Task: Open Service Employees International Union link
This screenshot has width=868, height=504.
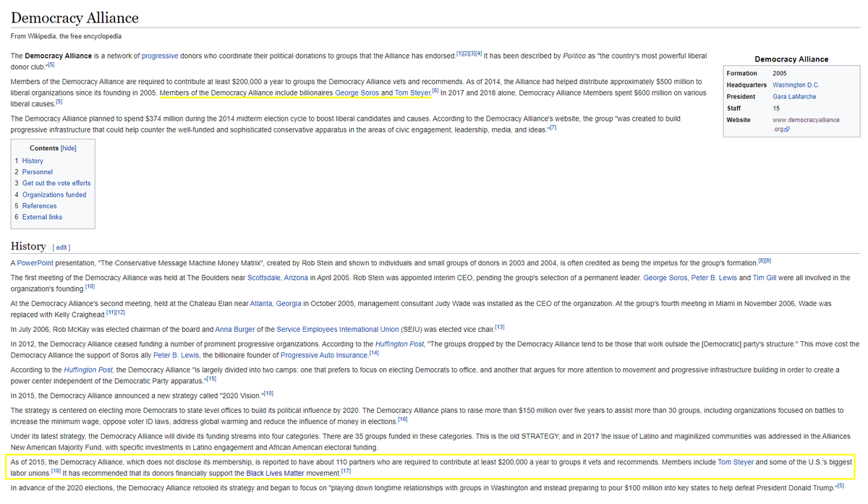Action: coord(339,329)
